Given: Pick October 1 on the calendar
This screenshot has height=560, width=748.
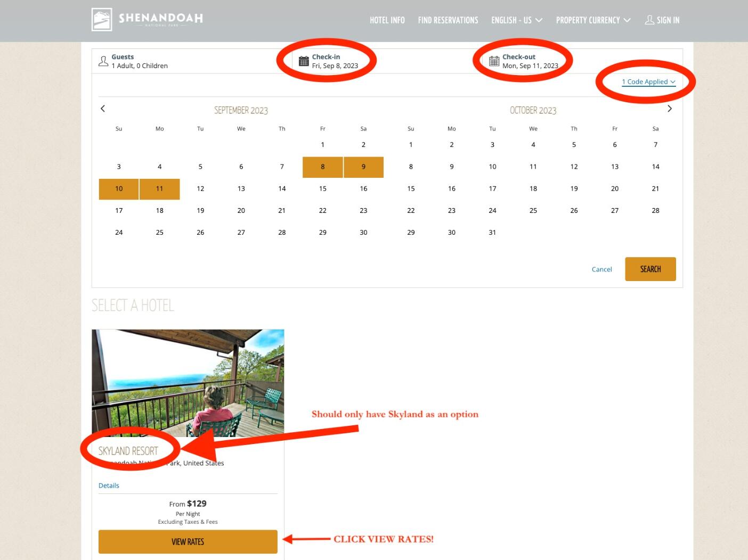Looking at the screenshot, I should point(411,145).
